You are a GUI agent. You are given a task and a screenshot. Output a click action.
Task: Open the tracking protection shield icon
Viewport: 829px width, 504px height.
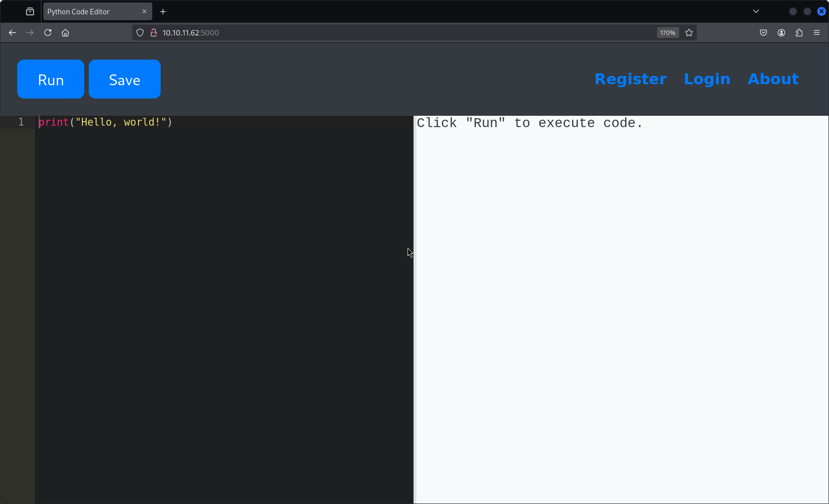tap(140, 33)
